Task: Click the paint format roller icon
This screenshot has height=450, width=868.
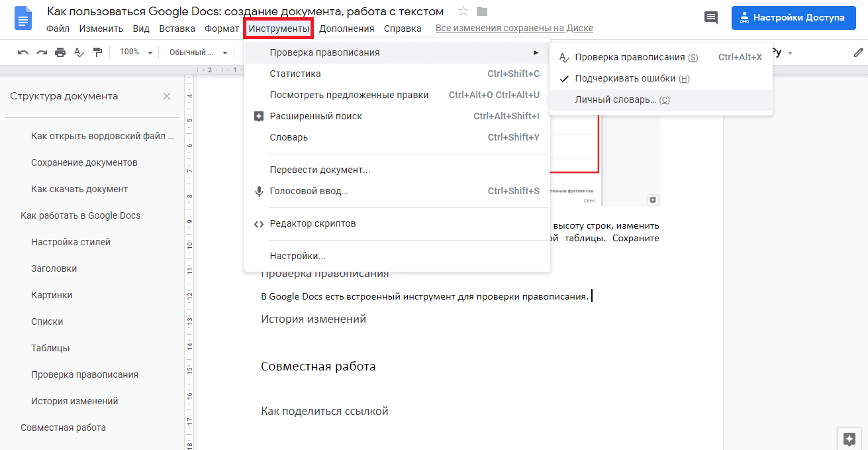Action: 98,52
